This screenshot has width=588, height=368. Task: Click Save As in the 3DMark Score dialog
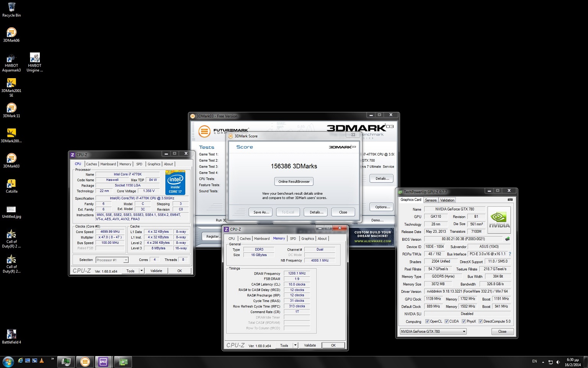coord(261,212)
